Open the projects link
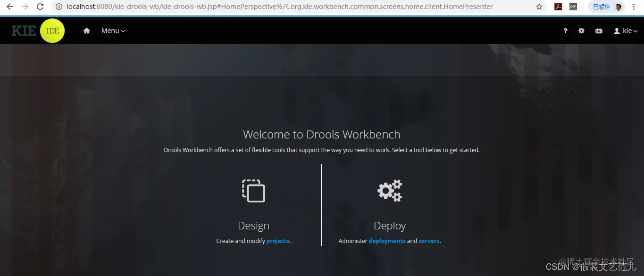 pyautogui.click(x=278, y=241)
